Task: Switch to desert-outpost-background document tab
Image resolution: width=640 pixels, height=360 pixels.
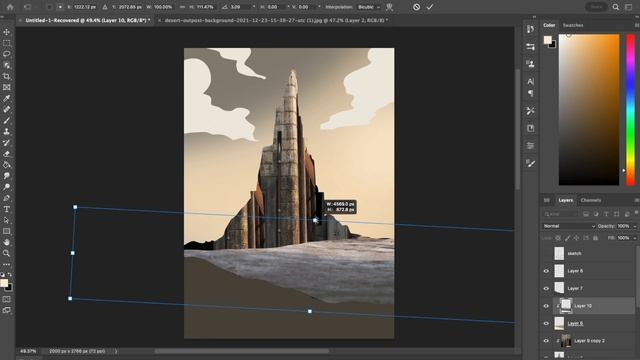Action: [x=276, y=20]
